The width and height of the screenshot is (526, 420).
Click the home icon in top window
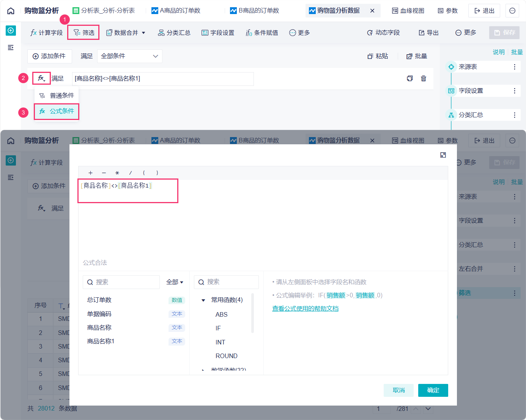click(11, 11)
